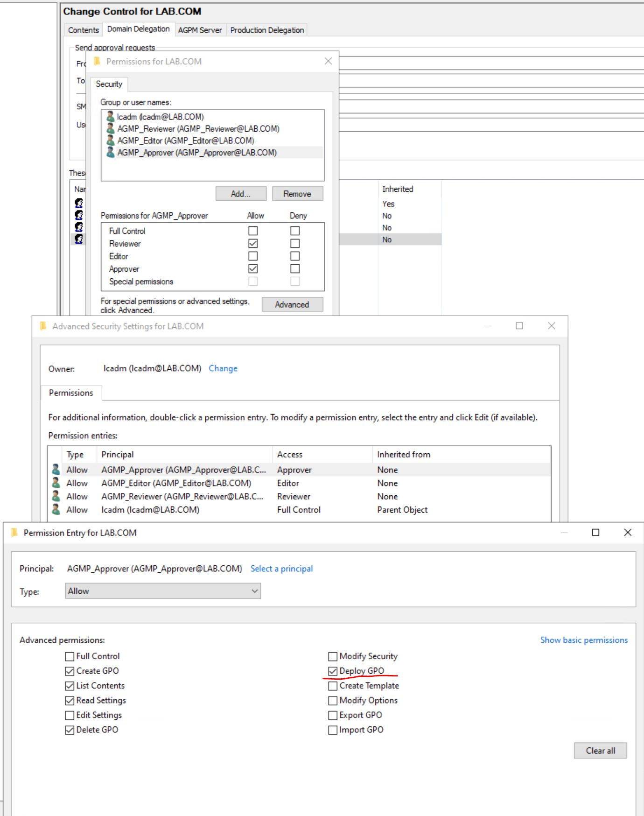The width and height of the screenshot is (644, 816).
Task: Click the Add... button
Action: tap(241, 194)
